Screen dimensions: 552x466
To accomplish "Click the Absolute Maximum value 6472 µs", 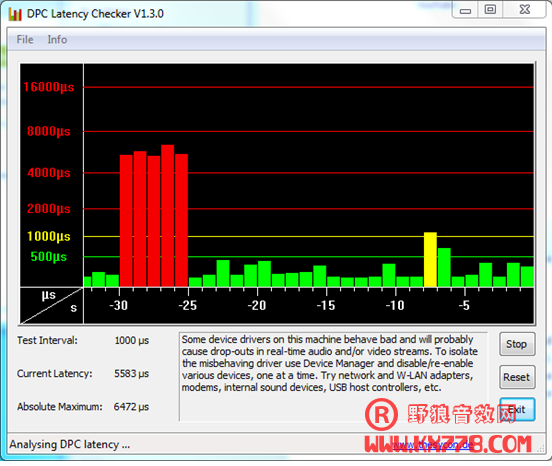I will [131, 407].
